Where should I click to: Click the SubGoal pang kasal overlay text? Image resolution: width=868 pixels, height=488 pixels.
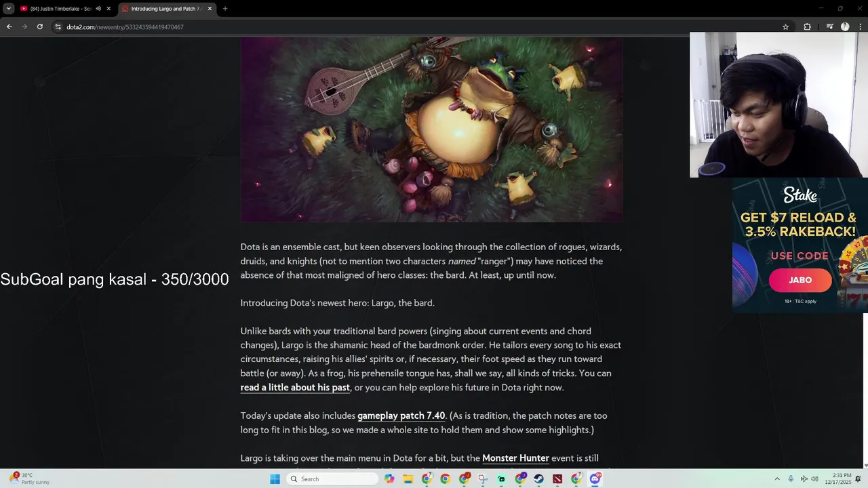click(115, 279)
